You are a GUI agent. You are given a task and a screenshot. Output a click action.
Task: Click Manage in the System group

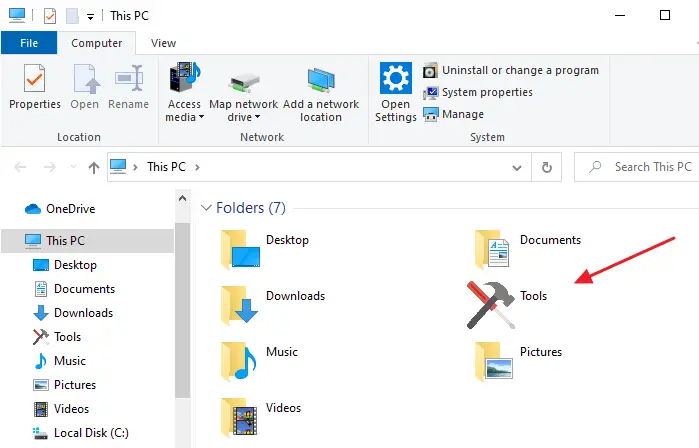click(453, 114)
